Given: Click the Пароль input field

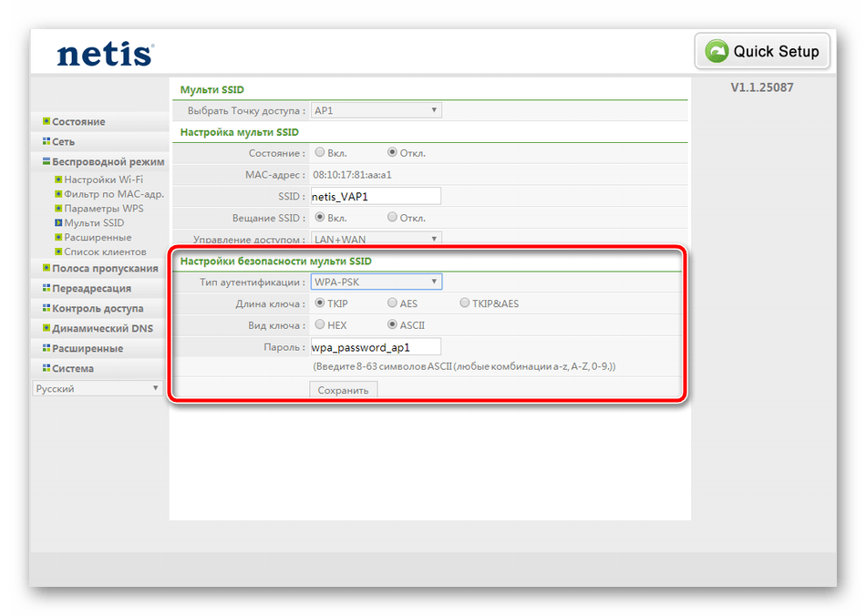Looking at the screenshot, I should click(x=375, y=346).
